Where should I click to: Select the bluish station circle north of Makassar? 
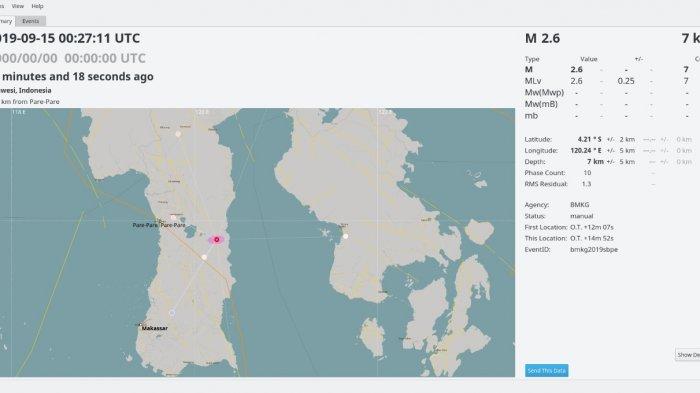[172, 313]
